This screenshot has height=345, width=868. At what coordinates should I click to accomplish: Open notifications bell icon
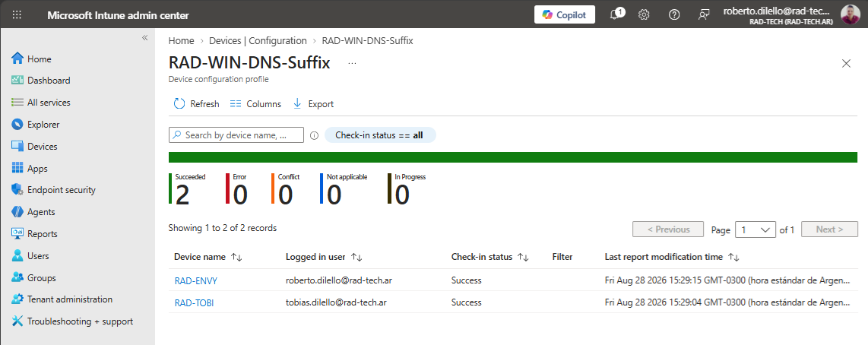(616, 15)
